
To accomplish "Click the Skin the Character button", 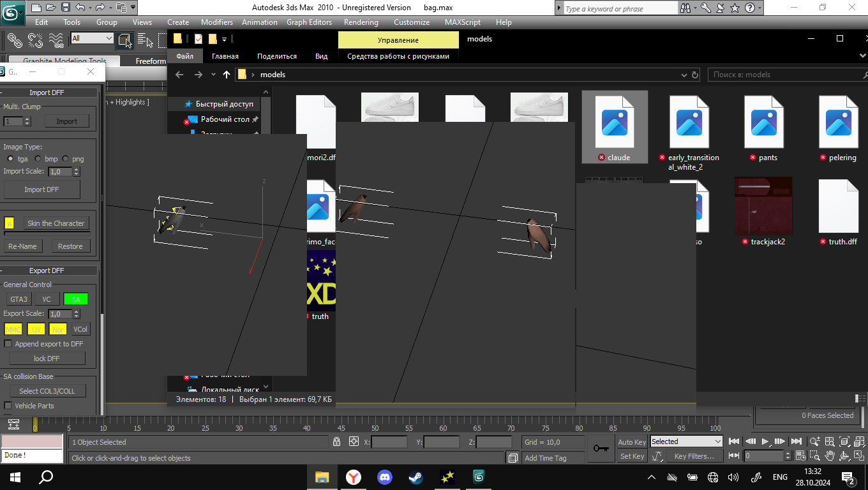I will 56,223.
